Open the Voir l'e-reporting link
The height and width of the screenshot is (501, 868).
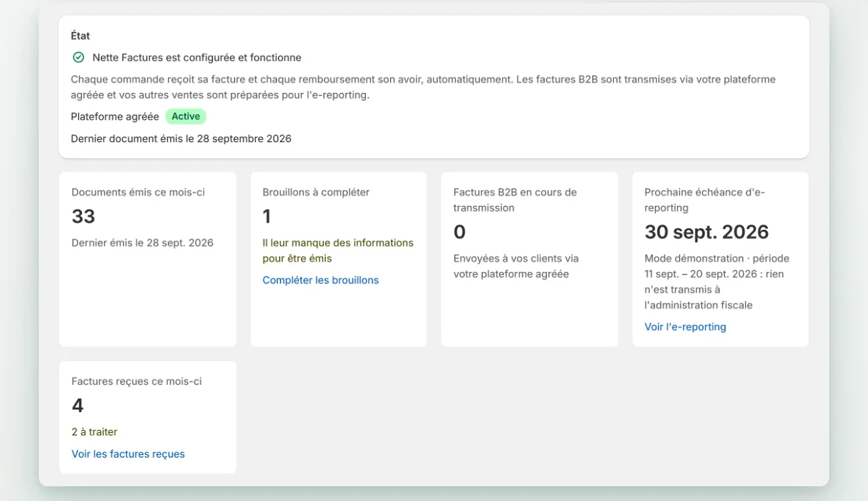point(685,327)
